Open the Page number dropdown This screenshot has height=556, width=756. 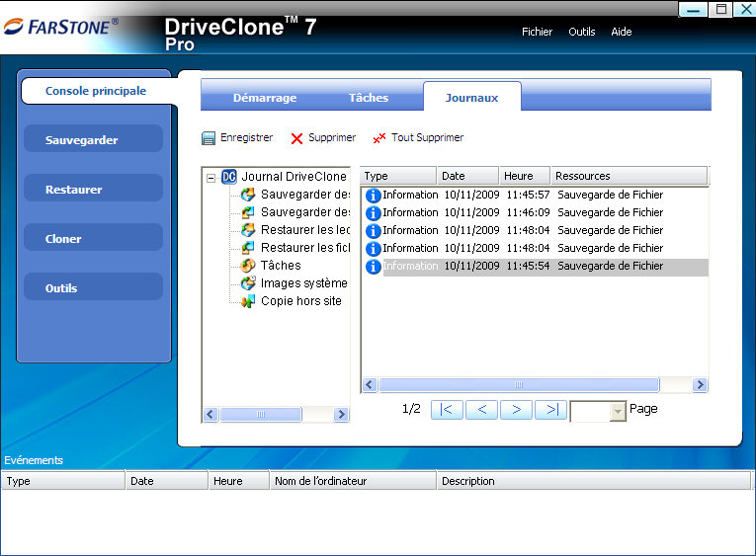coord(617,412)
